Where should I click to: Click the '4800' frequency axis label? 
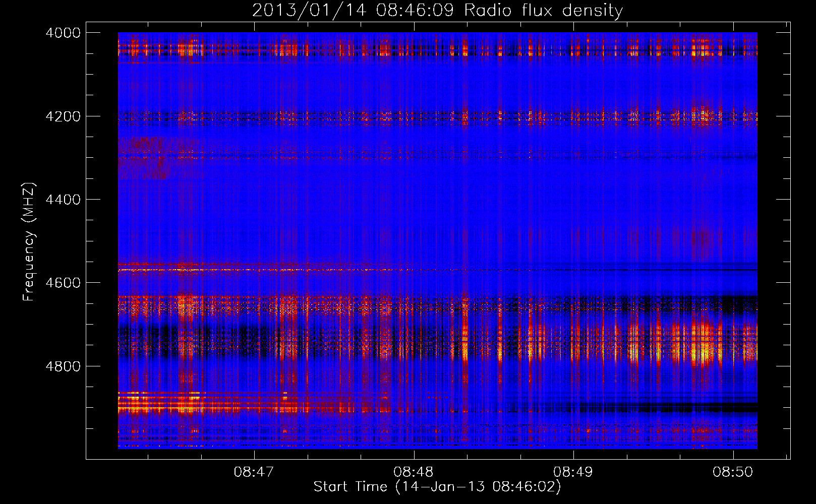[63, 366]
